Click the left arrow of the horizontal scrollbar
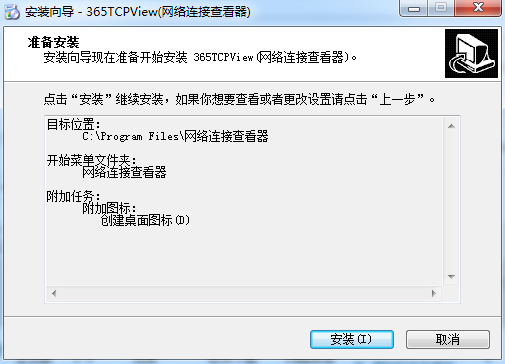The width and height of the screenshot is (505, 364). (54, 293)
